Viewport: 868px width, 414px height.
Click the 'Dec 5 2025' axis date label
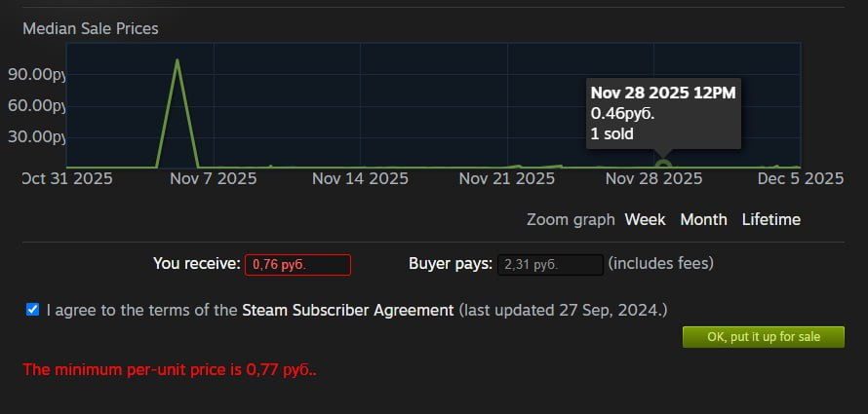pyautogui.click(x=800, y=178)
